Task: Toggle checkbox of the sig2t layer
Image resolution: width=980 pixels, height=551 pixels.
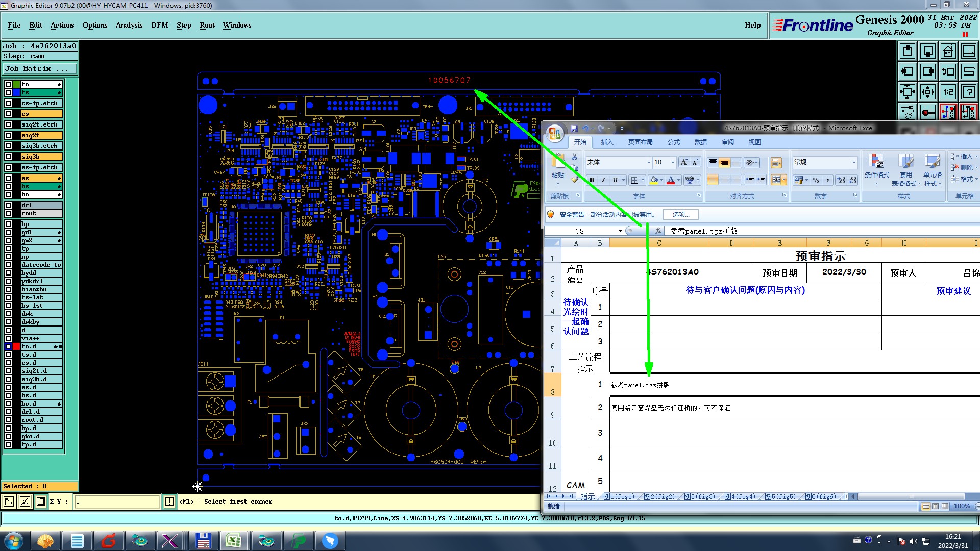Action: pyautogui.click(x=8, y=135)
